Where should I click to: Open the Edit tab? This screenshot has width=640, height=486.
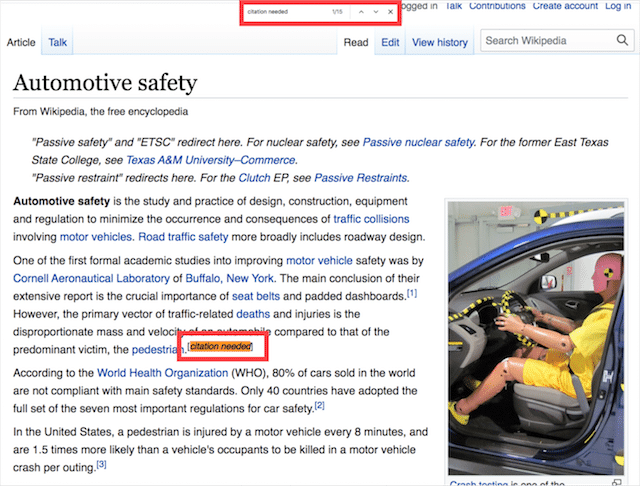[390, 42]
